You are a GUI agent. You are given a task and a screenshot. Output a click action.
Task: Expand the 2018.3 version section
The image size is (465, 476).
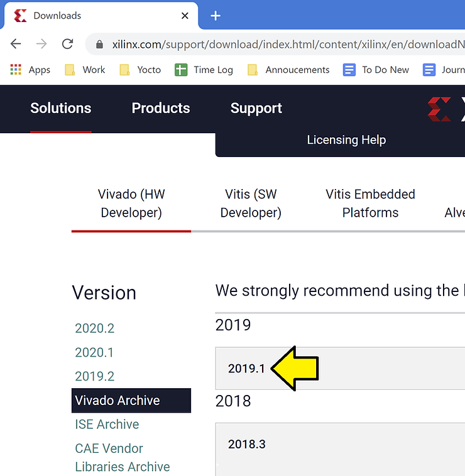point(246,444)
